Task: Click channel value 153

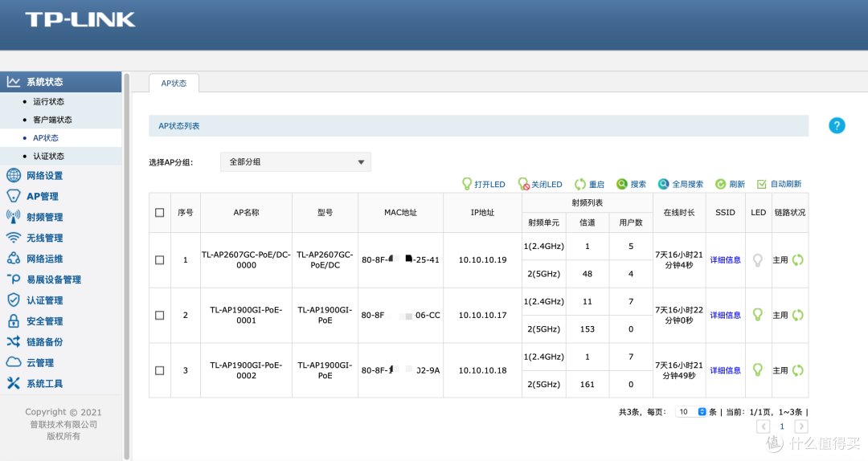Action: [x=588, y=328]
